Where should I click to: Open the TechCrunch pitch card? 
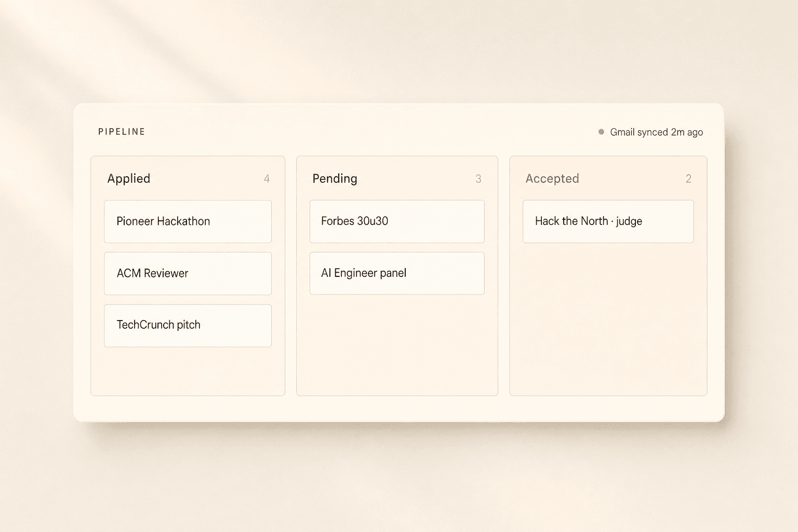[188, 325]
